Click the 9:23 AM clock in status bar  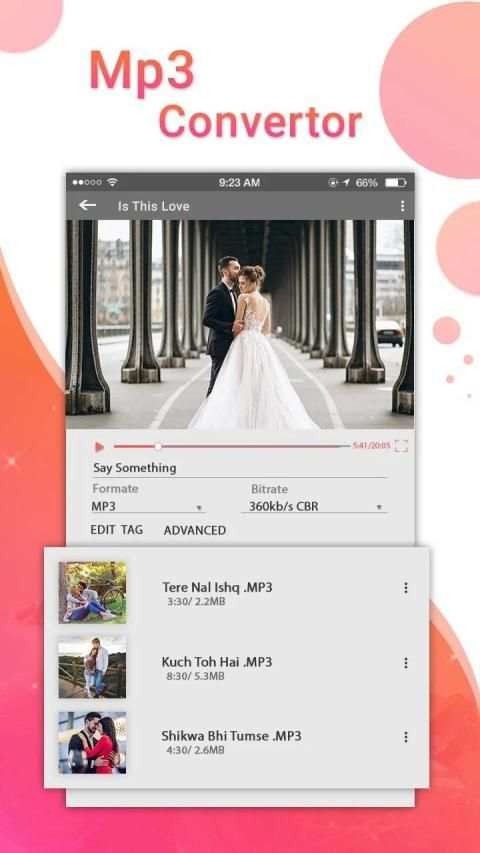(239, 183)
